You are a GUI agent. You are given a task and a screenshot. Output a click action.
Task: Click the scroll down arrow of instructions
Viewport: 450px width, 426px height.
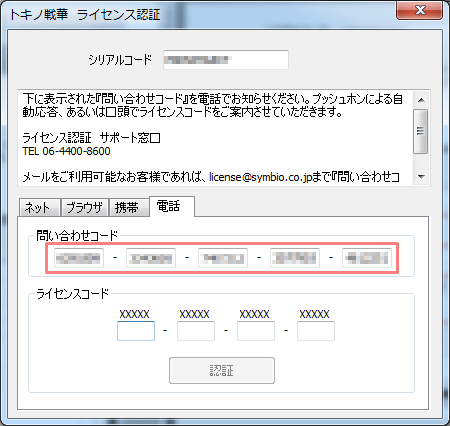tap(421, 177)
